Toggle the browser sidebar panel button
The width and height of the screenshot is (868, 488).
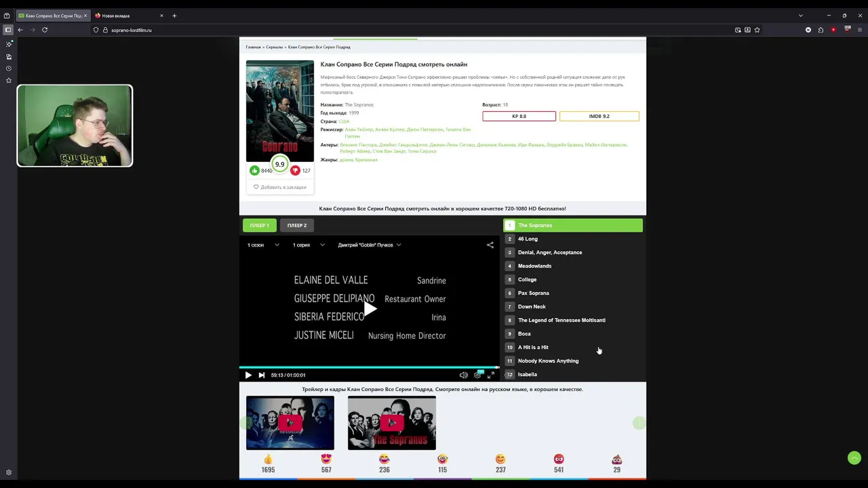[8, 30]
